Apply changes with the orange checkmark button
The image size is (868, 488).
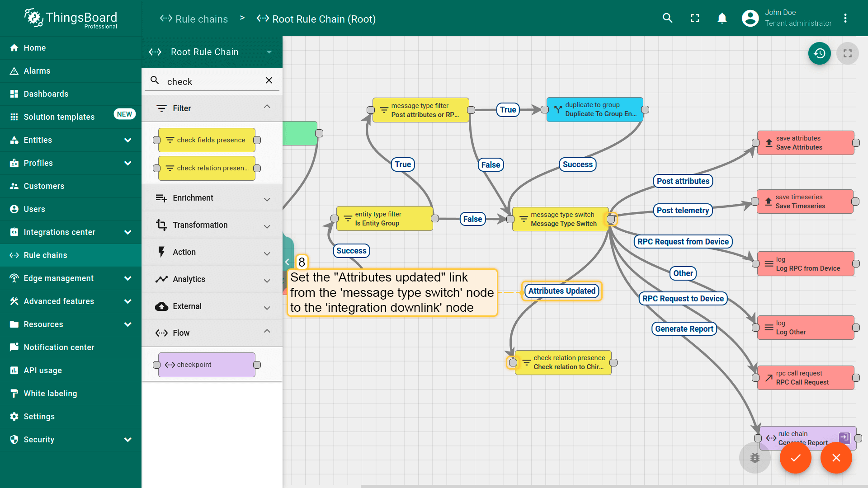click(795, 458)
